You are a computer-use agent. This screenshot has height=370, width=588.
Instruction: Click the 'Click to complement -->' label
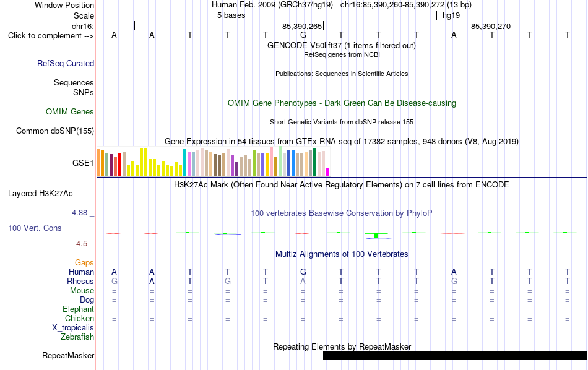(x=51, y=36)
